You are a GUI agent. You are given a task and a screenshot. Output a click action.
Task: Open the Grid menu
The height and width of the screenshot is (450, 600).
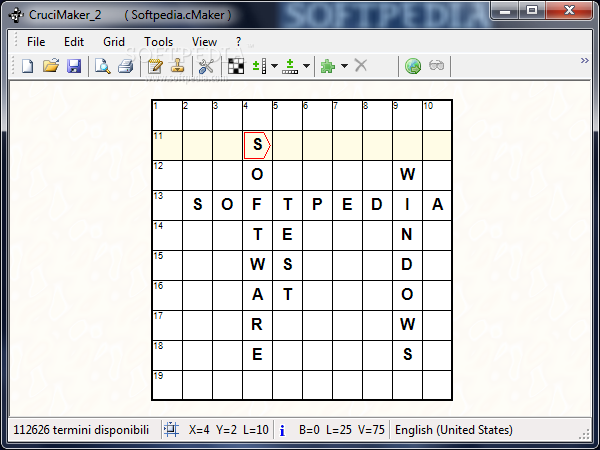tap(114, 42)
